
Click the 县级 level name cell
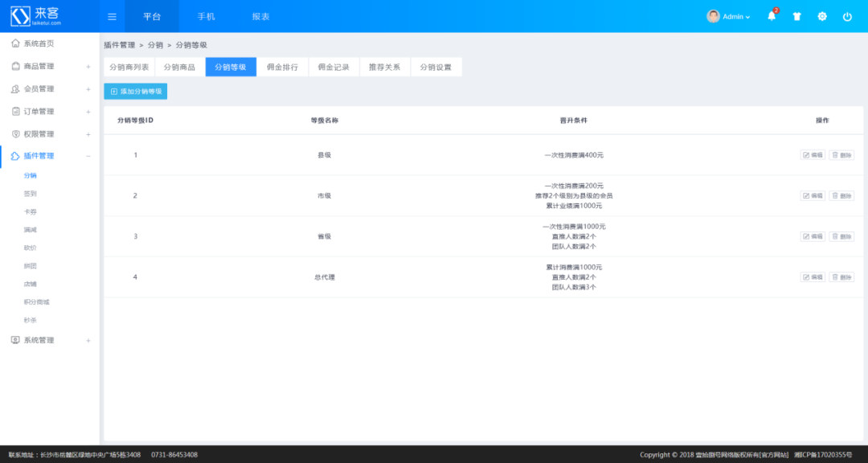(325, 155)
